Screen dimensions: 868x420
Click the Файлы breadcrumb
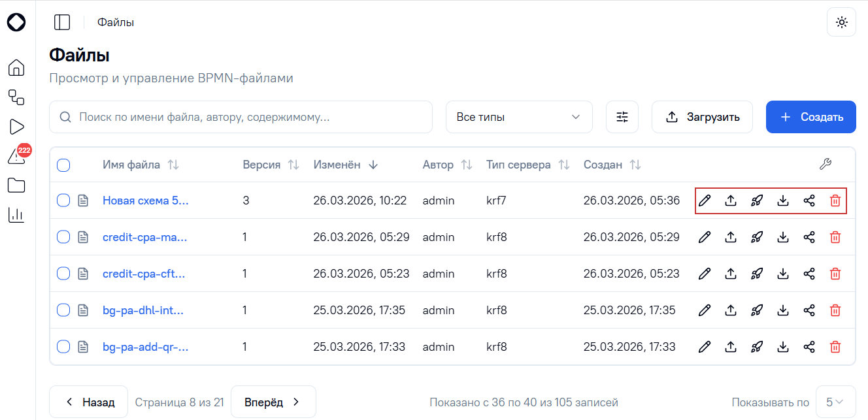pos(116,22)
